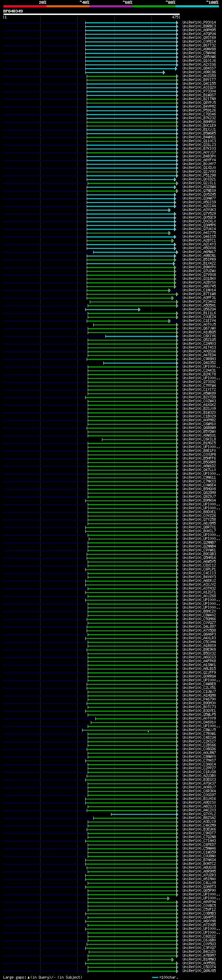Click the short cyan bar for UniRef100_A9RC86
Image resolution: width=222 pixels, height=980 pixels.
(x=125, y=72)
